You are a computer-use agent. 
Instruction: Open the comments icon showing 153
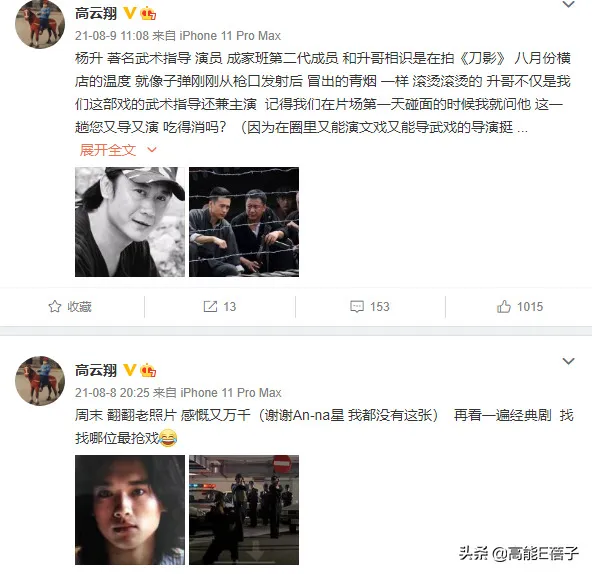(x=357, y=306)
